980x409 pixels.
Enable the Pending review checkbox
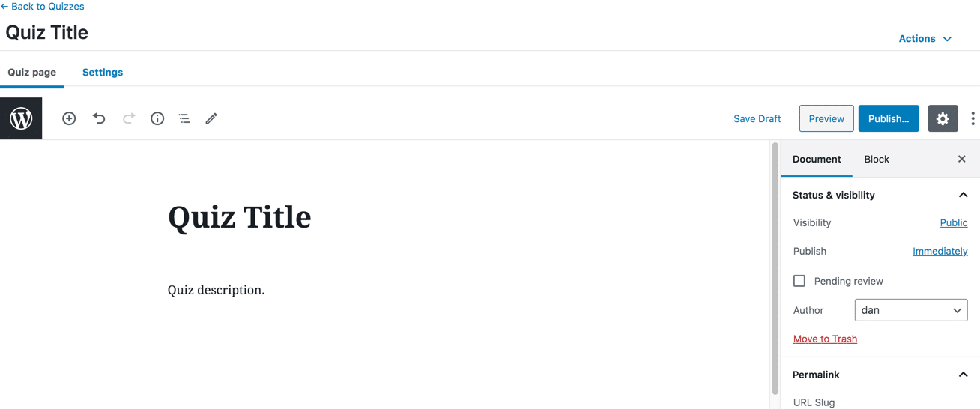[799, 281]
